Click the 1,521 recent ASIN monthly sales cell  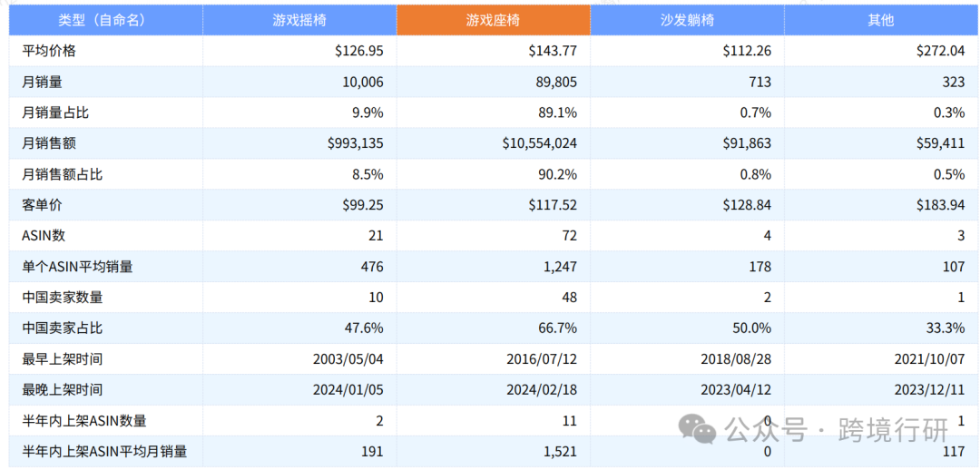tap(562, 452)
